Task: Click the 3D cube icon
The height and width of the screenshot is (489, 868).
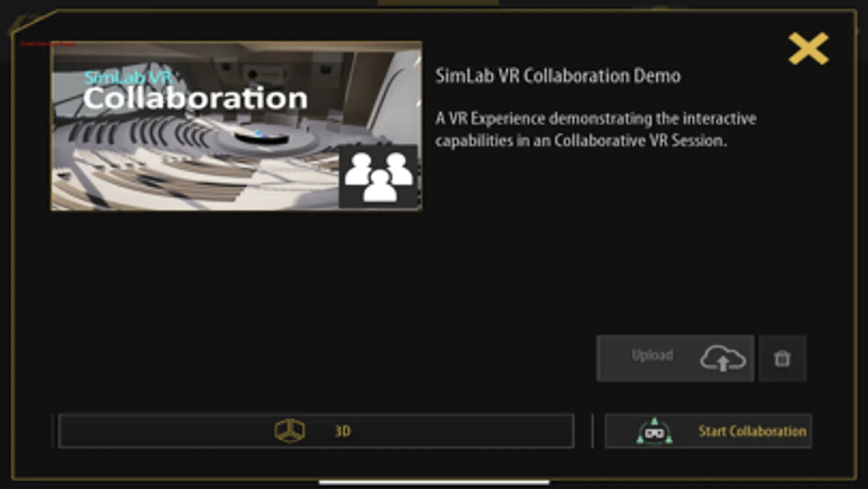Action: 289,431
